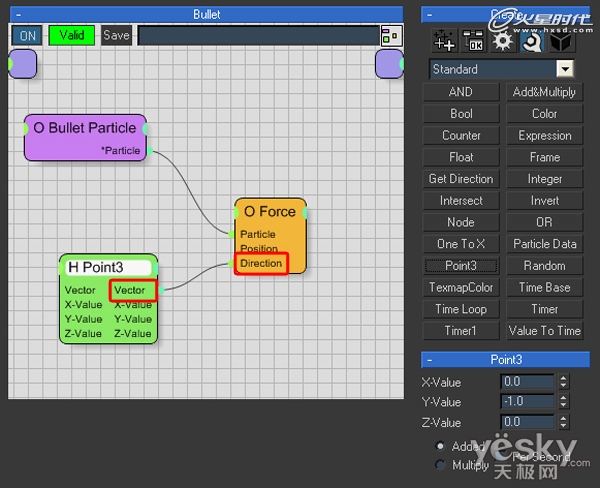Create a Node helper

pyautogui.click(x=461, y=222)
